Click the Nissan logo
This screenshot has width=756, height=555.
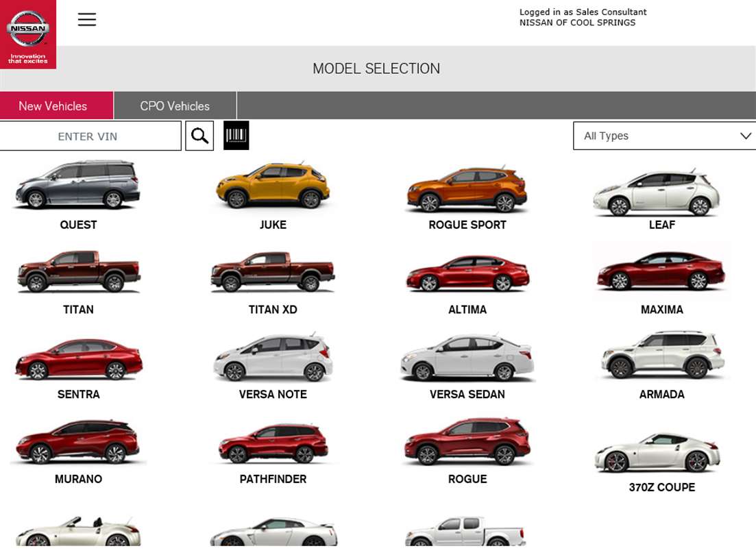click(x=28, y=34)
